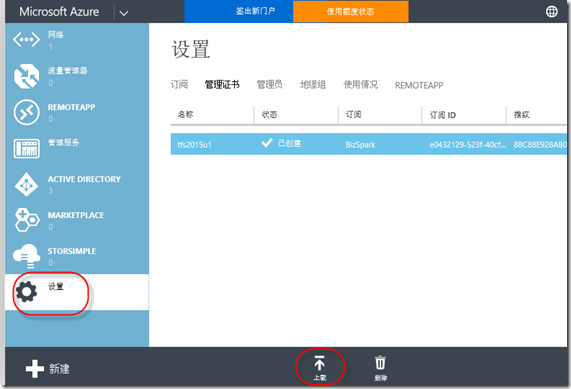Screen dimensions: 571x389
Task: Click the 已创建 status text
Action: pyautogui.click(x=290, y=143)
